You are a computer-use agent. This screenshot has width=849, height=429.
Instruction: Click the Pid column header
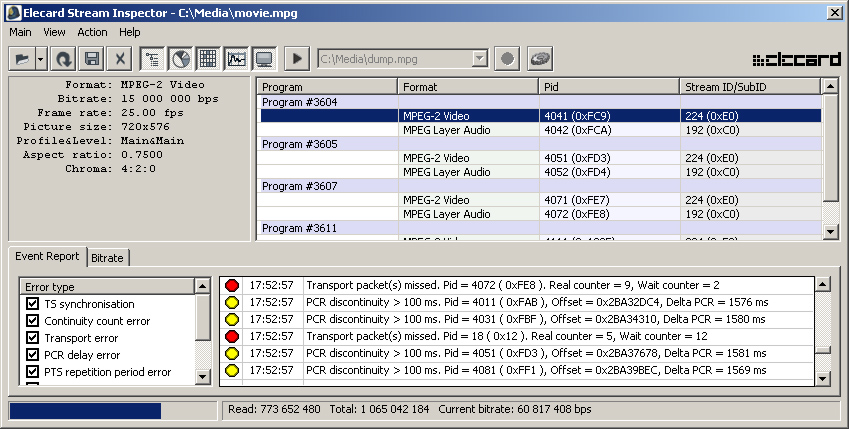(608, 87)
